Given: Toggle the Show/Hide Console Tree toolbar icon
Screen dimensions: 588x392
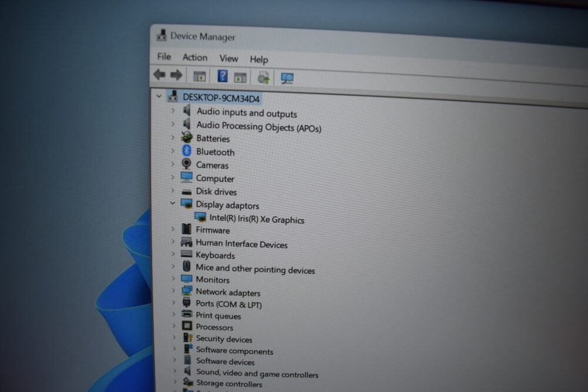Looking at the screenshot, I should pyautogui.click(x=199, y=76).
